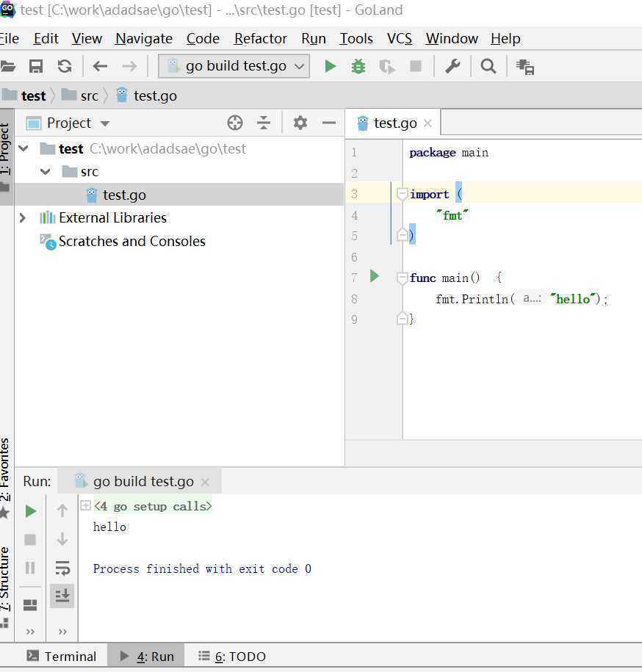
Task: Open the Code menu
Action: [x=203, y=39]
